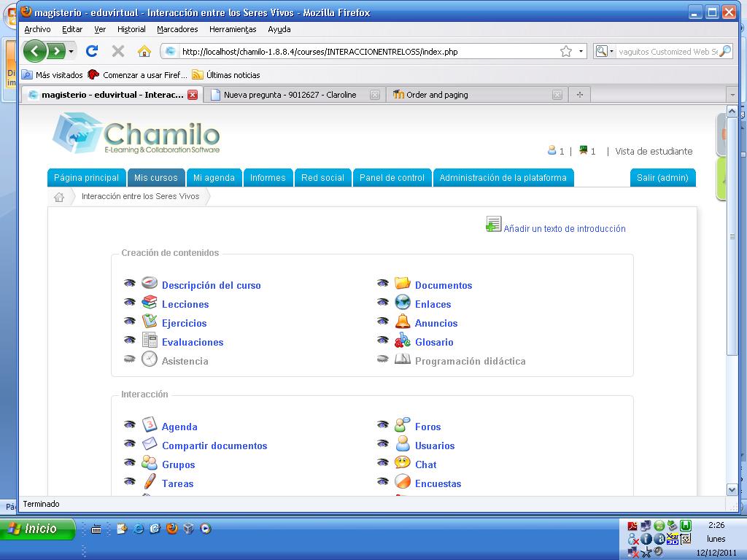Click the Vista de estudiante link
The height and width of the screenshot is (560, 747).
click(655, 151)
